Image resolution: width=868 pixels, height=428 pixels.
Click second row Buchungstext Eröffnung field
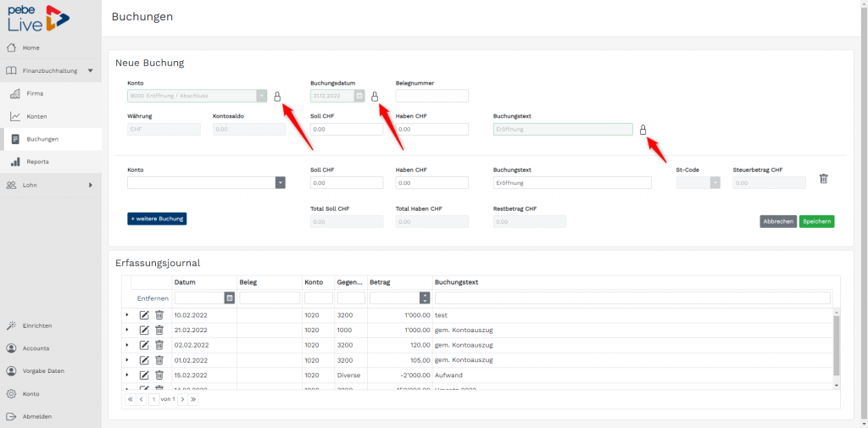tap(572, 183)
